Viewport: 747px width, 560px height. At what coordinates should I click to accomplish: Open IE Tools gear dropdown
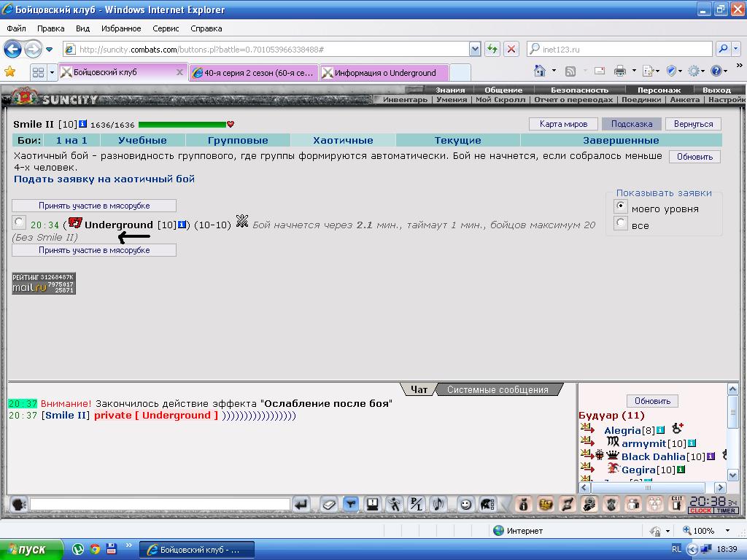[x=697, y=71]
